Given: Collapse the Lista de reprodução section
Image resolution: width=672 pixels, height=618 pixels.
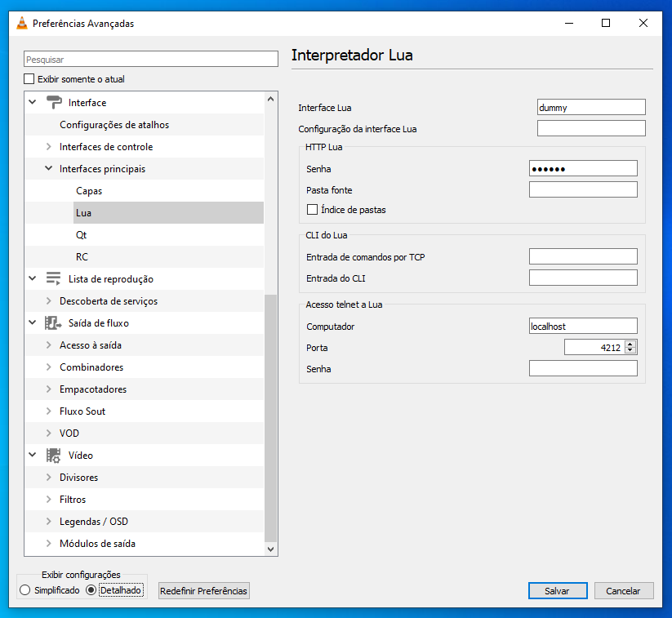Looking at the screenshot, I should pos(33,279).
